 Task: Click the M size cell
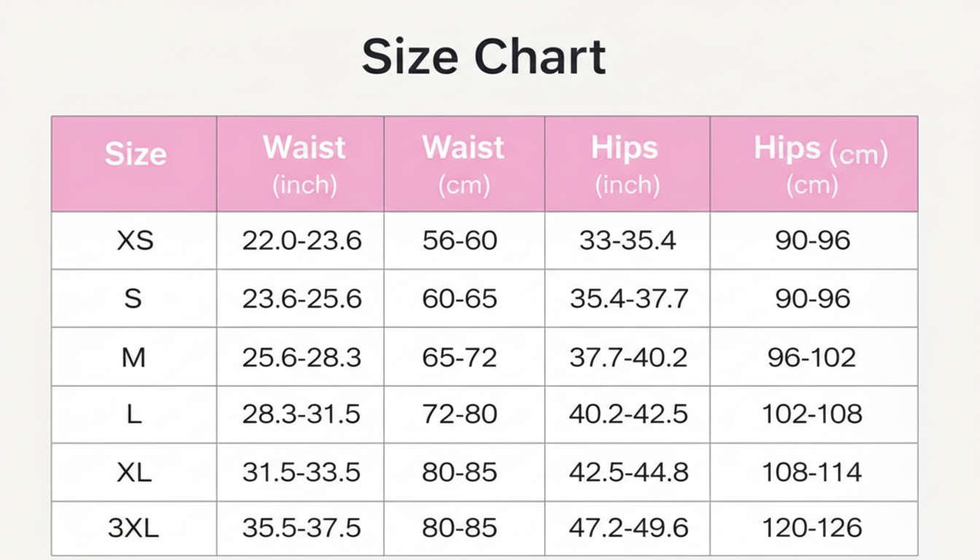click(133, 357)
